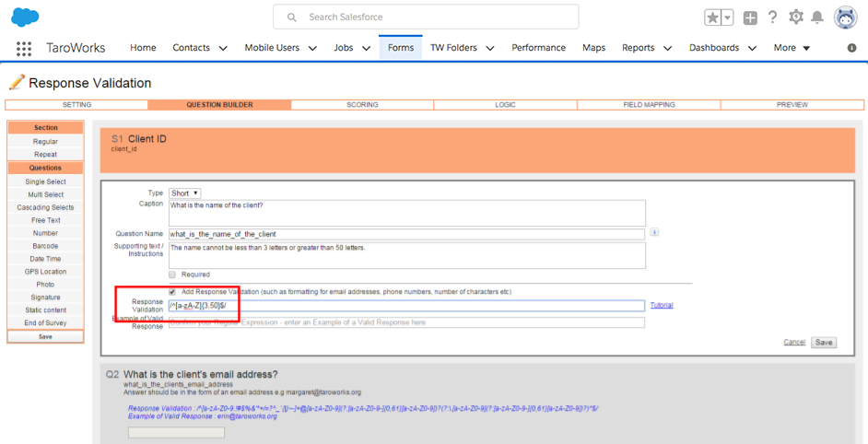The width and height of the screenshot is (868, 444).
Task: Open the Mobile Users tab
Action: (x=272, y=48)
